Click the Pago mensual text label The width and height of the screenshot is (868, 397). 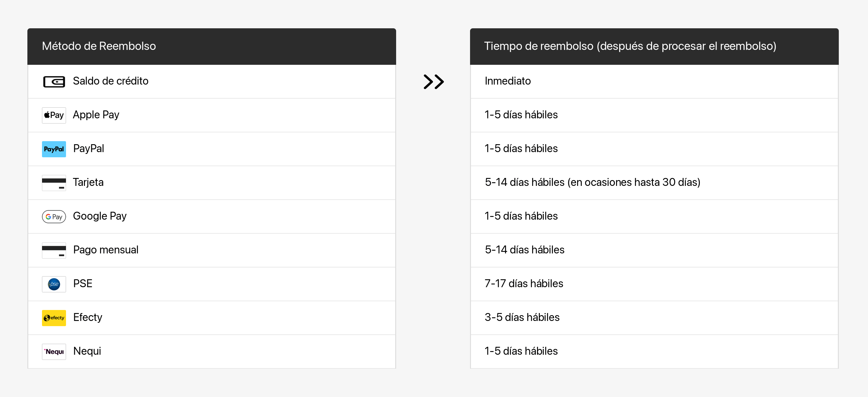(106, 250)
